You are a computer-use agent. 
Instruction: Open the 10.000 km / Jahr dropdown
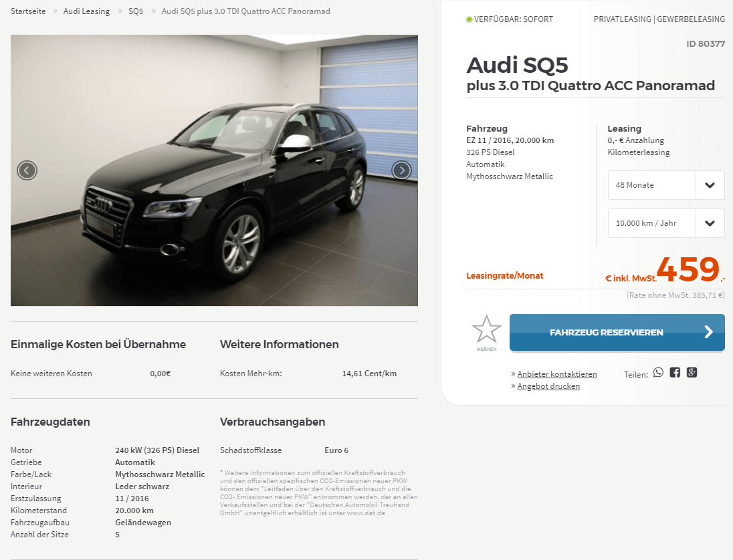coord(666,223)
